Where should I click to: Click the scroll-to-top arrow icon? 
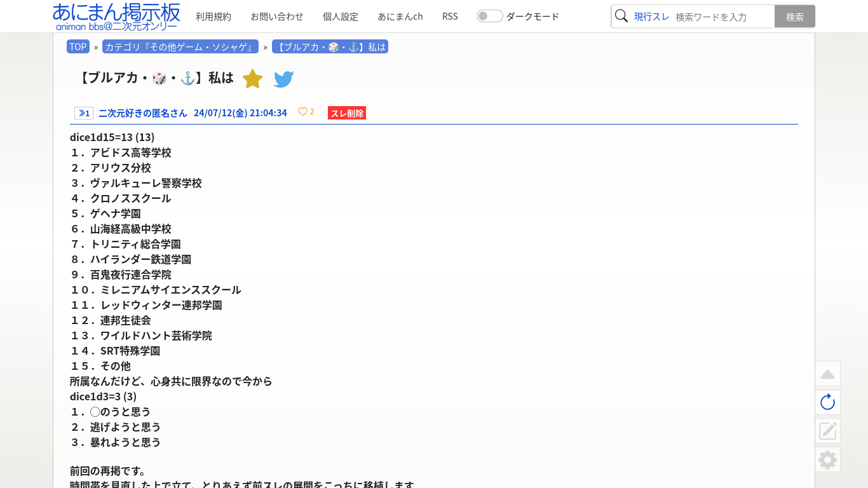click(827, 374)
